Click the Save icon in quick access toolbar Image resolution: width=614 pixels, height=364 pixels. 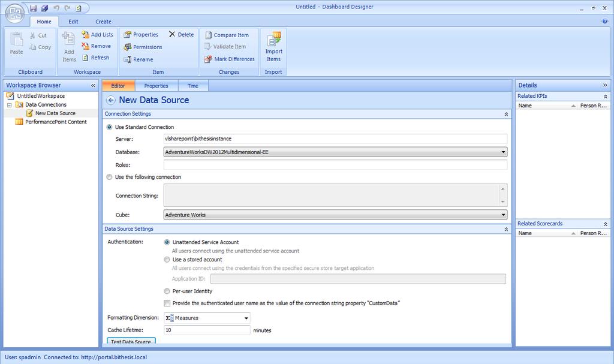(34, 8)
